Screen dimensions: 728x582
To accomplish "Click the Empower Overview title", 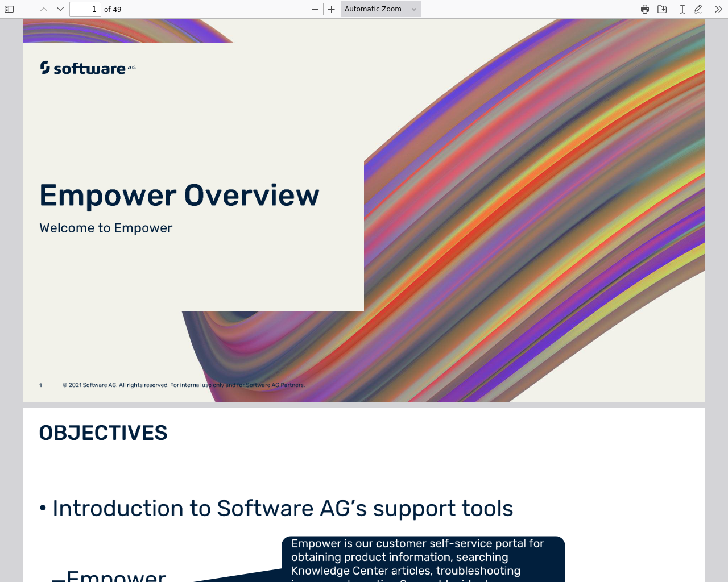I will tap(179, 195).
